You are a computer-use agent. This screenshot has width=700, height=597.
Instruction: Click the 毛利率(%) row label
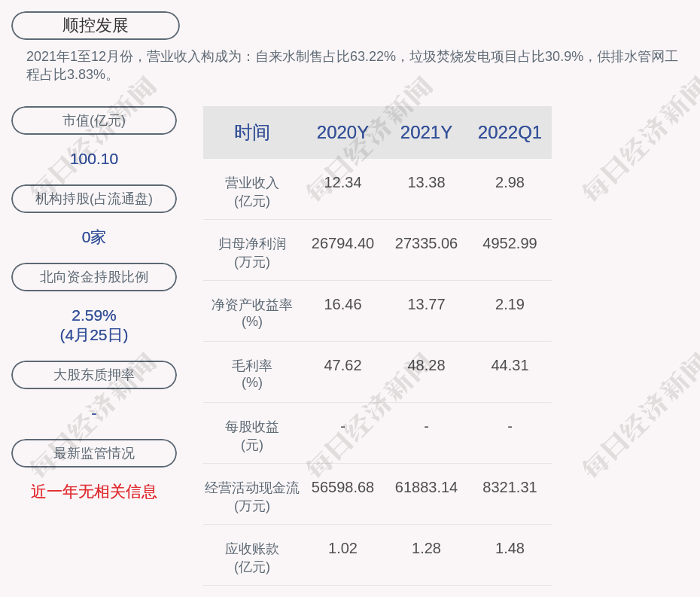(x=252, y=374)
